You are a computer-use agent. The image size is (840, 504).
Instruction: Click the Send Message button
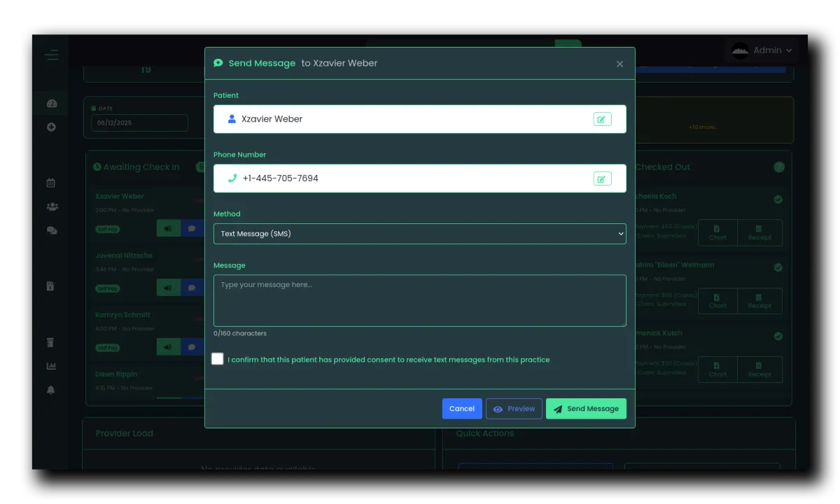click(586, 409)
